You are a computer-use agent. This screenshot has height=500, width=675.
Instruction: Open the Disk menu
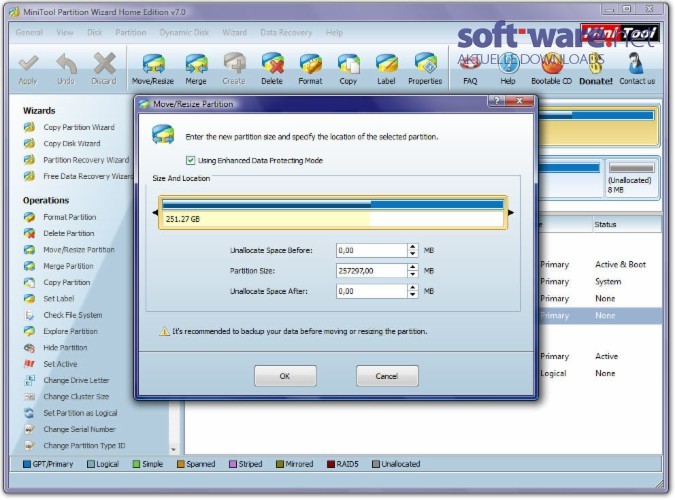tap(94, 33)
